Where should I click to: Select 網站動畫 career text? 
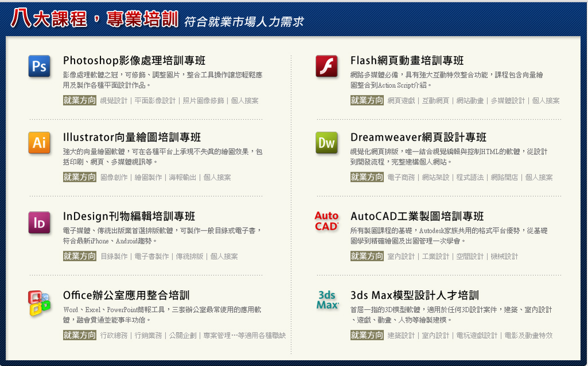[470, 101]
